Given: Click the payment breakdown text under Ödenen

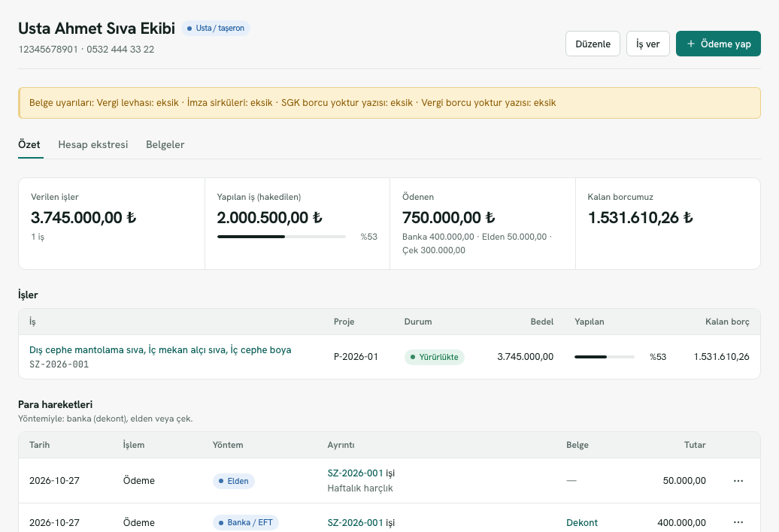Looking at the screenshot, I should point(477,243).
